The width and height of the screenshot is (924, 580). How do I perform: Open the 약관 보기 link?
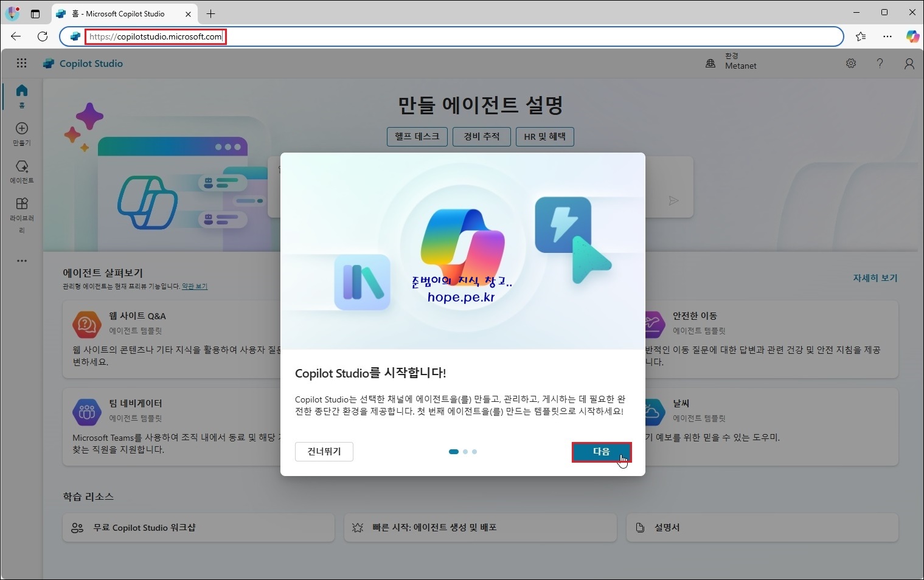pyautogui.click(x=195, y=286)
